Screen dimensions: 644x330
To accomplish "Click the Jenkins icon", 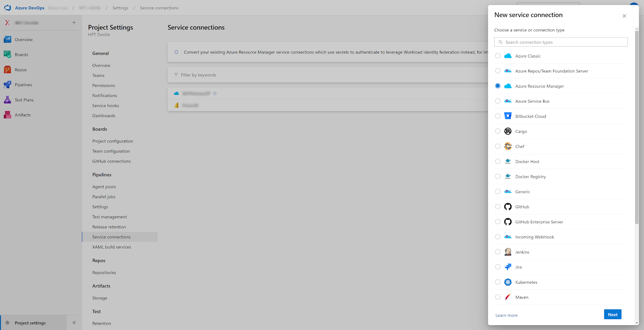I will (508, 252).
